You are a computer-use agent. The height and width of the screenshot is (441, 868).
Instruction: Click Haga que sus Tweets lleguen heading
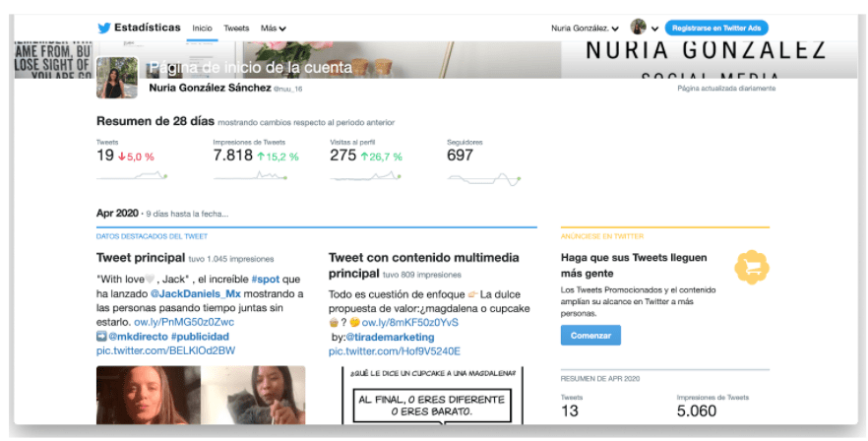click(x=634, y=266)
